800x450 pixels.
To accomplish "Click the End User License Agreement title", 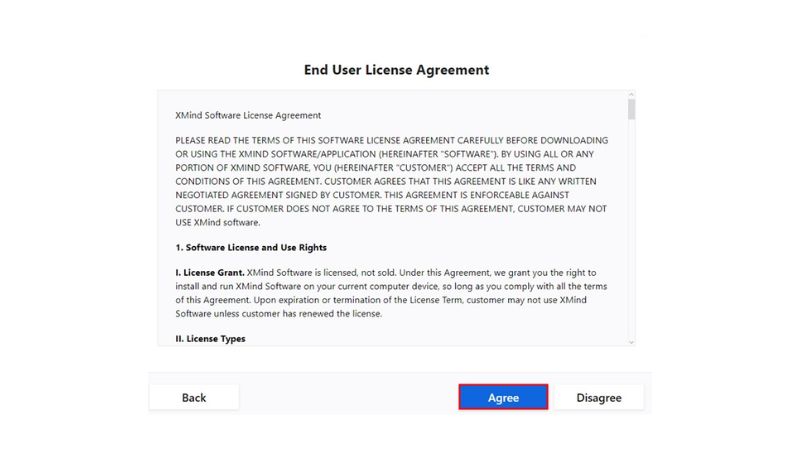I will pos(396,70).
